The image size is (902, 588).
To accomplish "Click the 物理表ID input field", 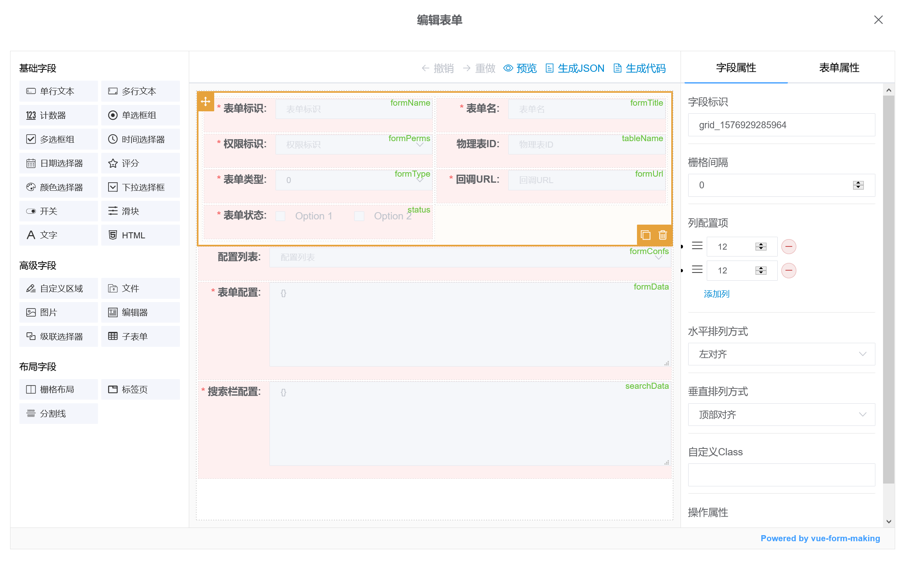I will coord(587,144).
